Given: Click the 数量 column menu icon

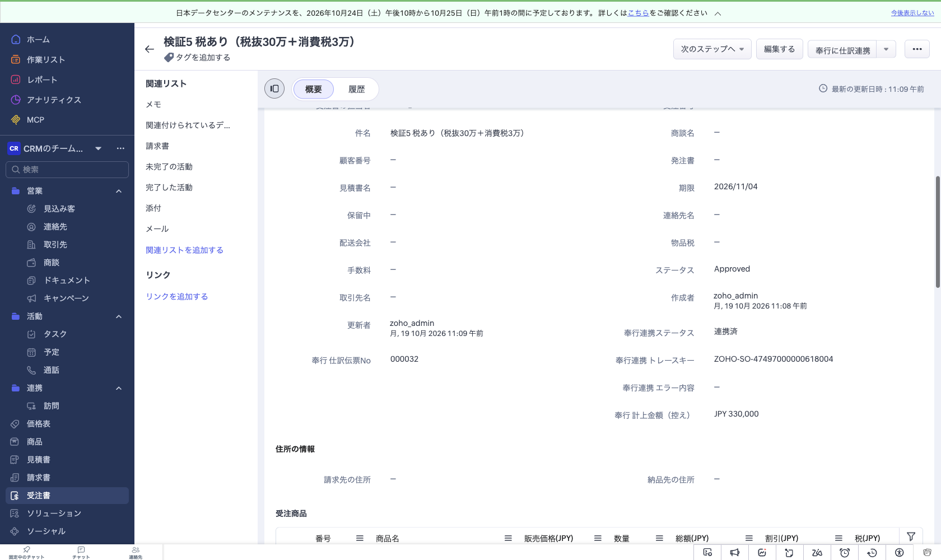Looking at the screenshot, I should click(659, 538).
